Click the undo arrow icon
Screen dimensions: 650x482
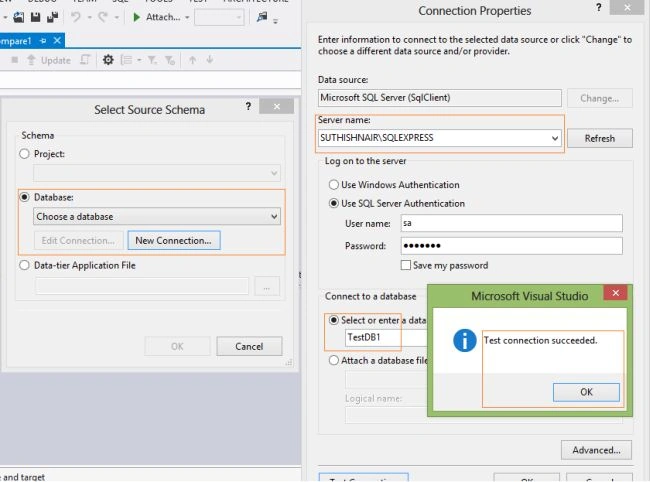pos(75,17)
